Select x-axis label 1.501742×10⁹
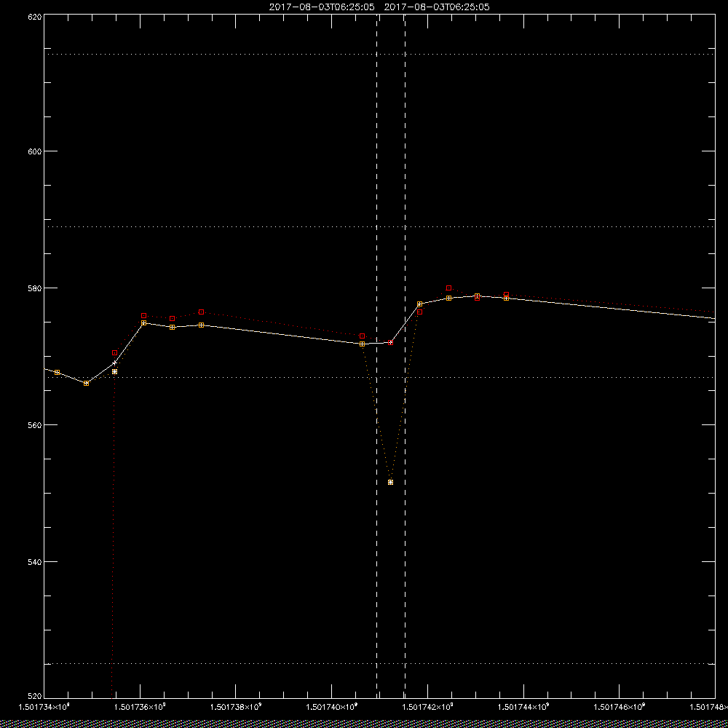This screenshot has height=728, width=728. [427, 707]
